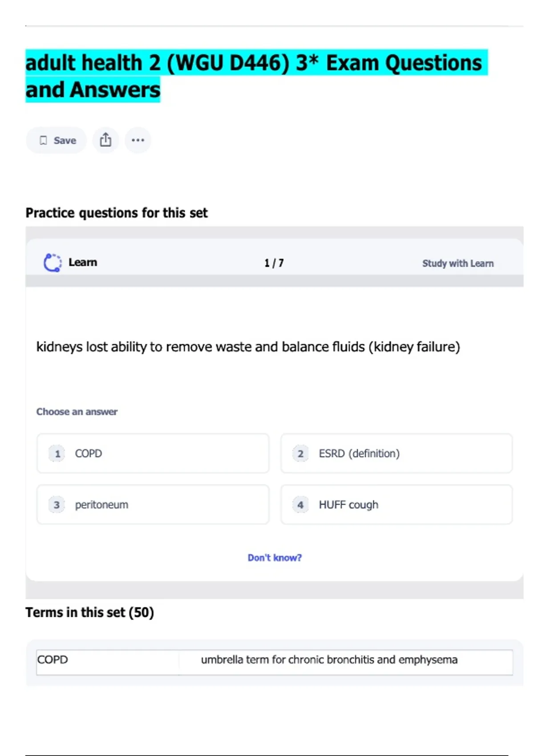Viewport: 534px width, 756px height.
Task: Open the share icon button
Action: click(x=105, y=140)
